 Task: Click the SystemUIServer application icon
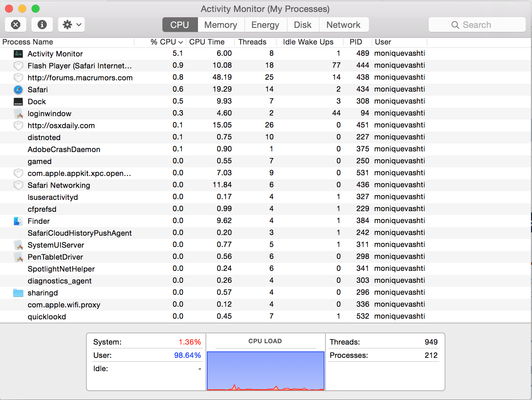click(18, 245)
